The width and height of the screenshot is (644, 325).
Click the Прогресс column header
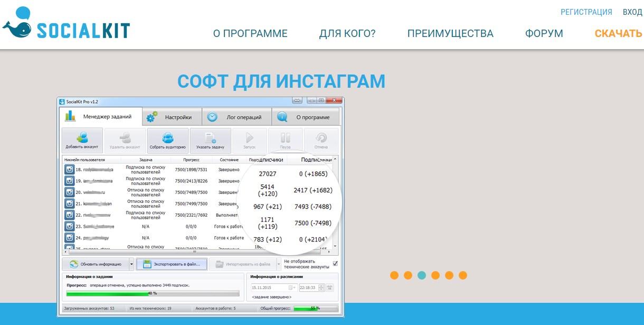tap(191, 159)
